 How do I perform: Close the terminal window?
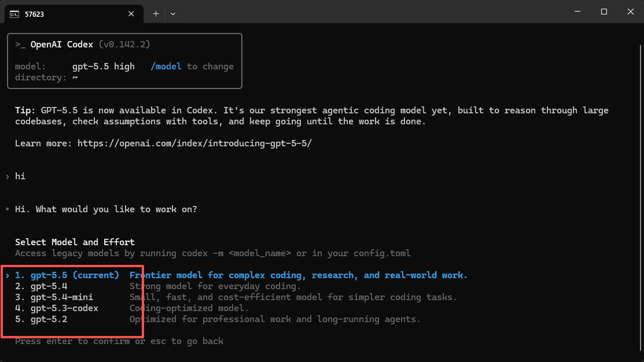point(631,12)
